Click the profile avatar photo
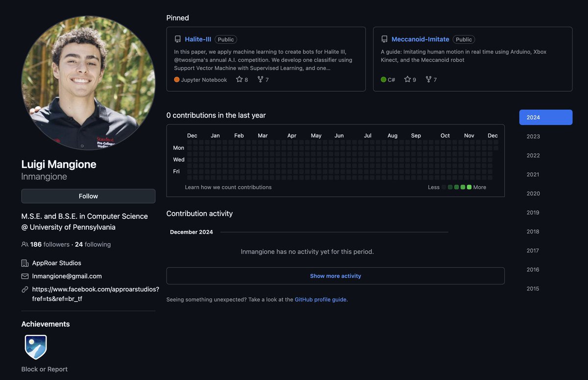 [88, 83]
